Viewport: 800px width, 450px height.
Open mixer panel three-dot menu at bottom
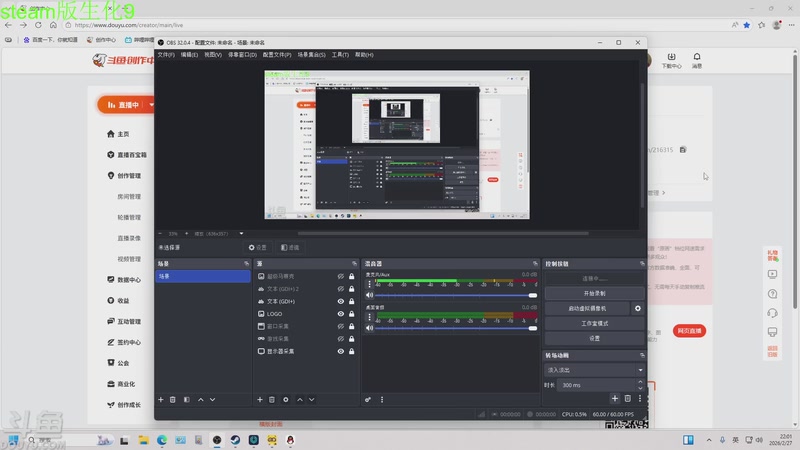pos(382,399)
